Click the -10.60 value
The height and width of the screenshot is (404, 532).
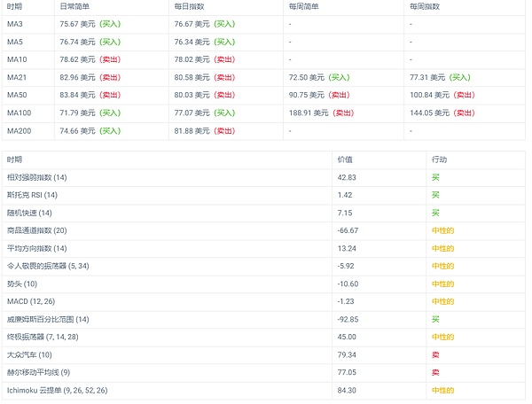coord(348,284)
